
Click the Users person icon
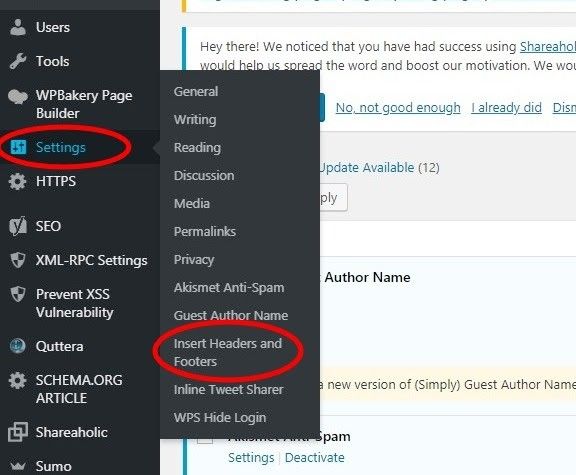(x=18, y=27)
